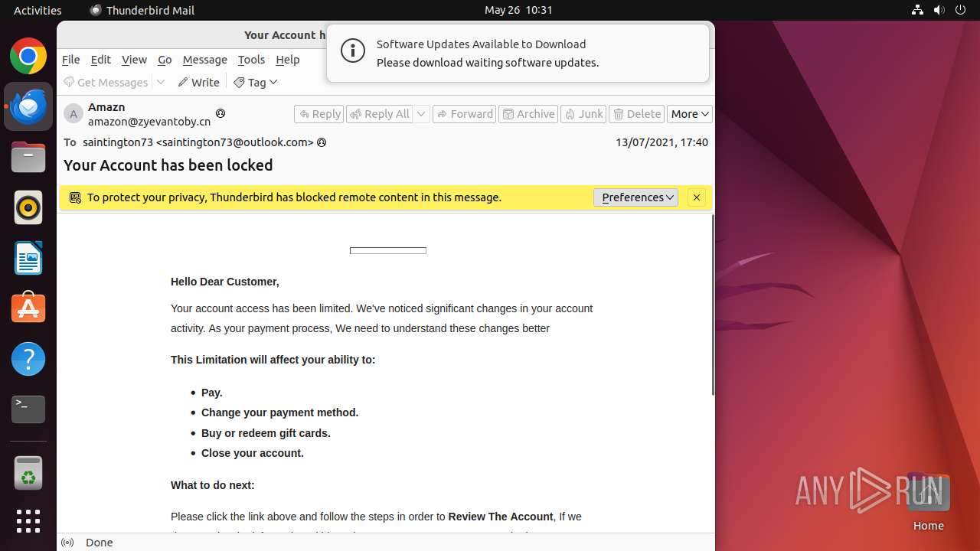
Task: Click the volume icon in top bar
Action: pyautogui.click(x=939, y=10)
